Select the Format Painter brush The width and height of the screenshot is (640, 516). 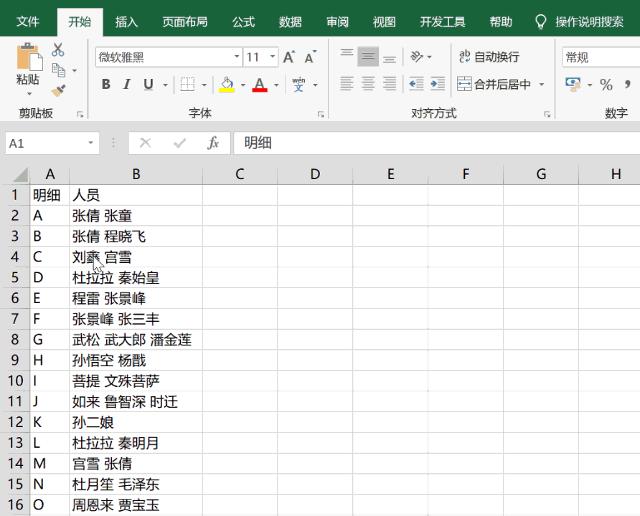coord(58,90)
